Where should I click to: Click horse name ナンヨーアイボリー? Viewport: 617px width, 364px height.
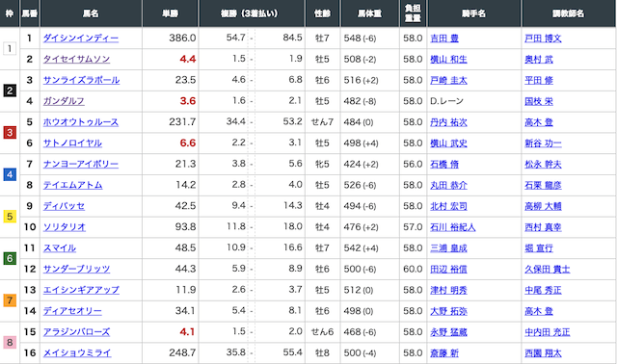[81, 164]
